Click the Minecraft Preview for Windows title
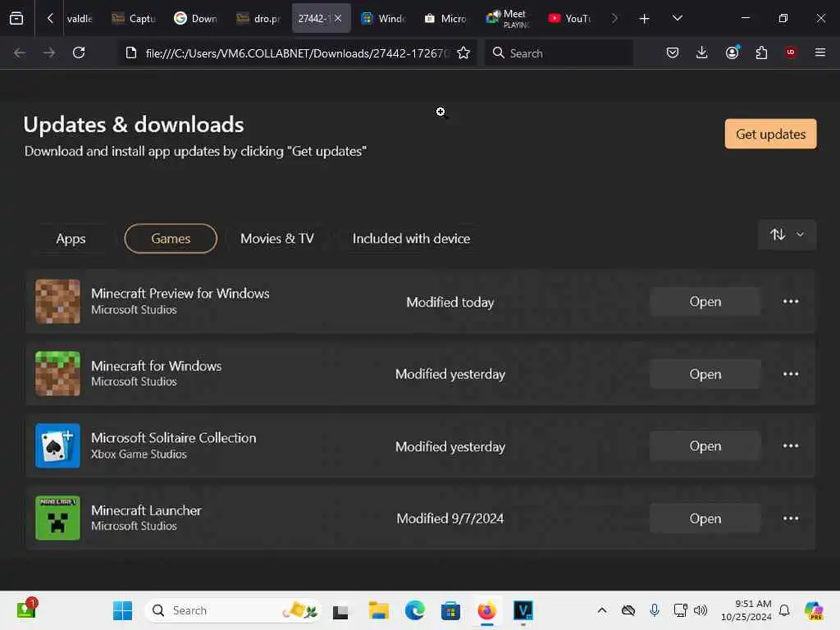This screenshot has width=840, height=630. (x=180, y=294)
